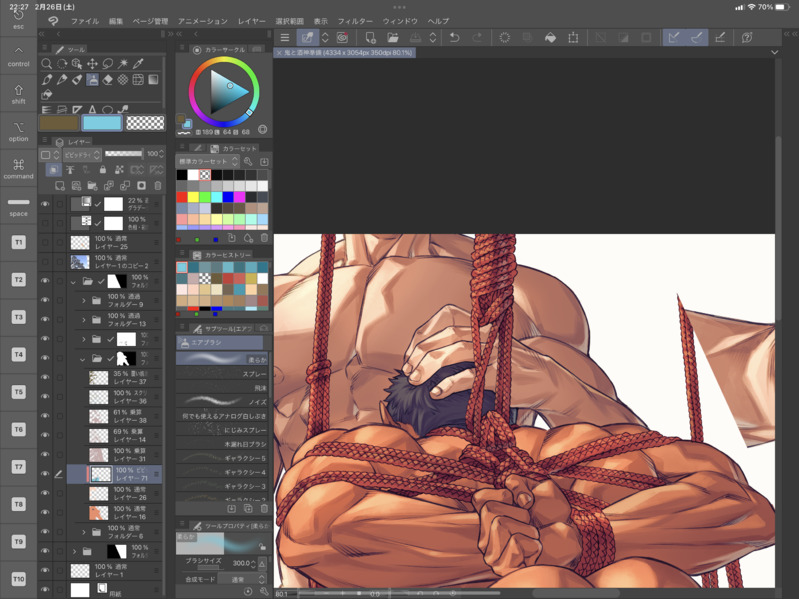Select the Airbrush tool
The width and height of the screenshot is (799, 599).
coord(92,79)
